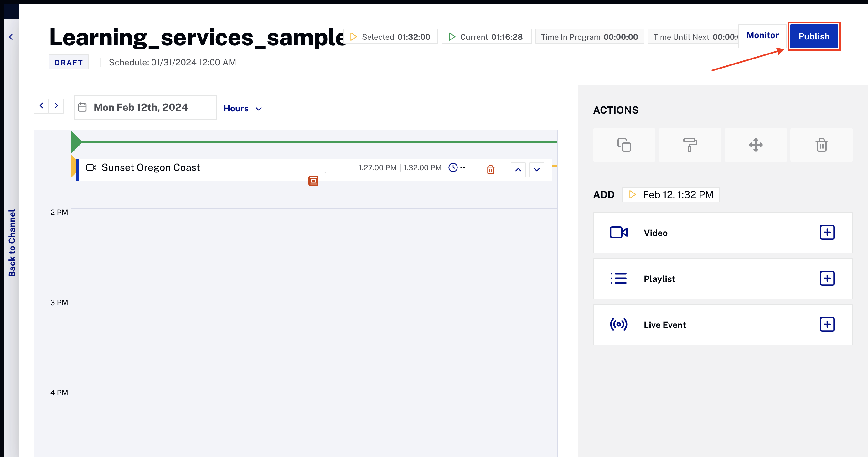Image resolution: width=868 pixels, height=457 pixels.
Task: Open the Mon Feb 12th date picker
Action: [x=145, y=107]
